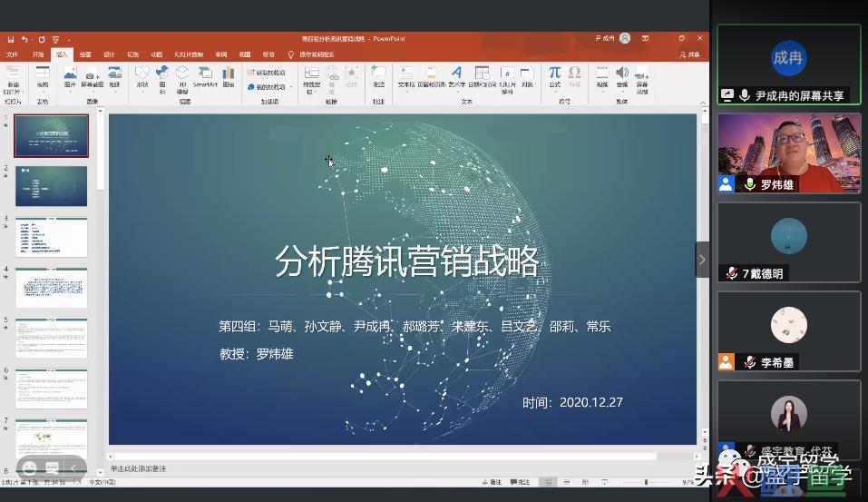Insert a 图片 (Picture) from ribbon
868x502 pixels.
(x=70, y=77)
